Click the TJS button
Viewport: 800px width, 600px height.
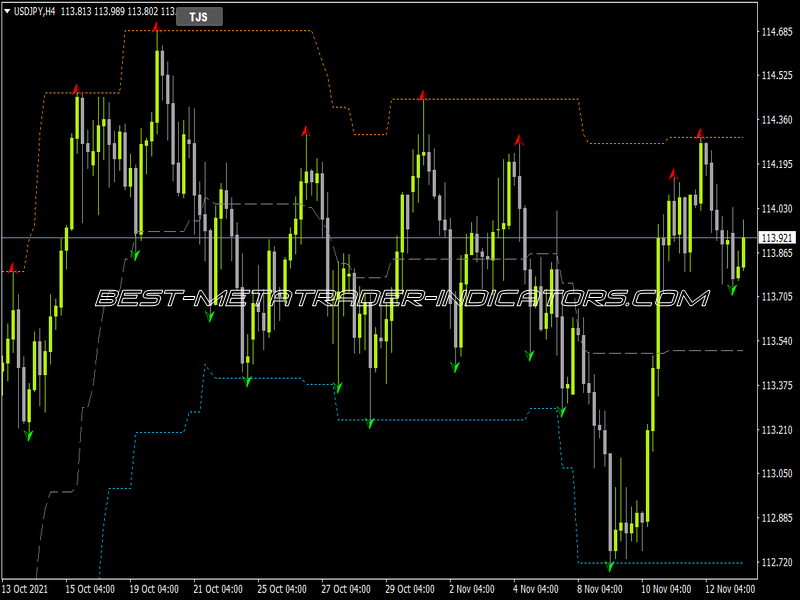point(199,17)
